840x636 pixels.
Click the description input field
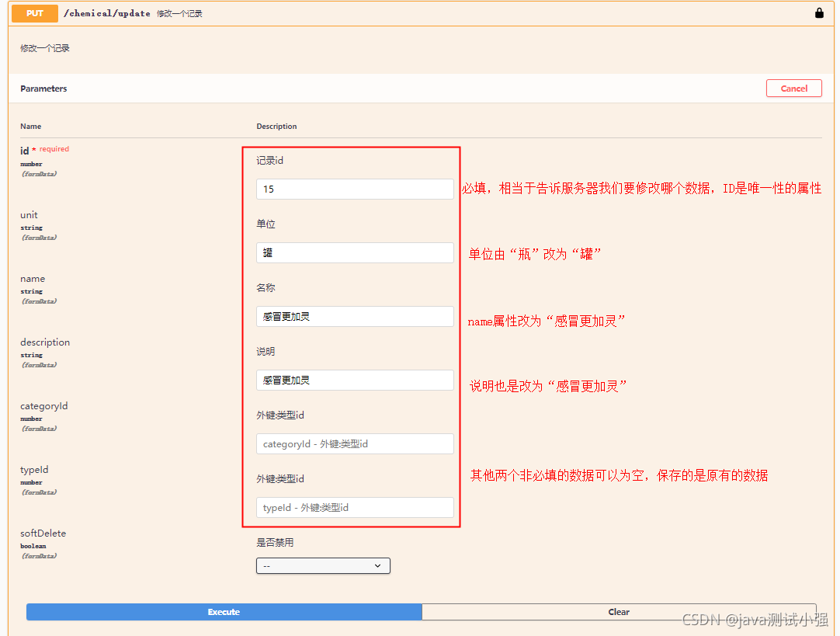click(355, 381)
